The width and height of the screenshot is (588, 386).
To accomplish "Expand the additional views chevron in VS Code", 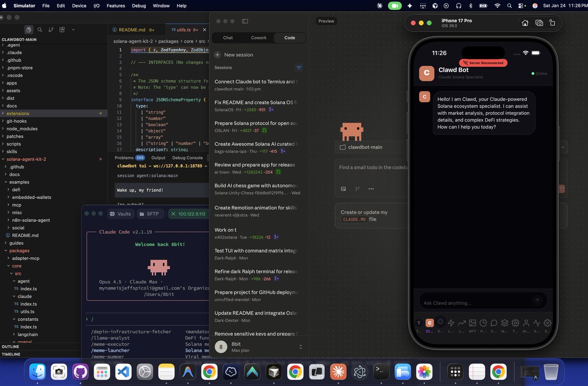I will [73, 30].
